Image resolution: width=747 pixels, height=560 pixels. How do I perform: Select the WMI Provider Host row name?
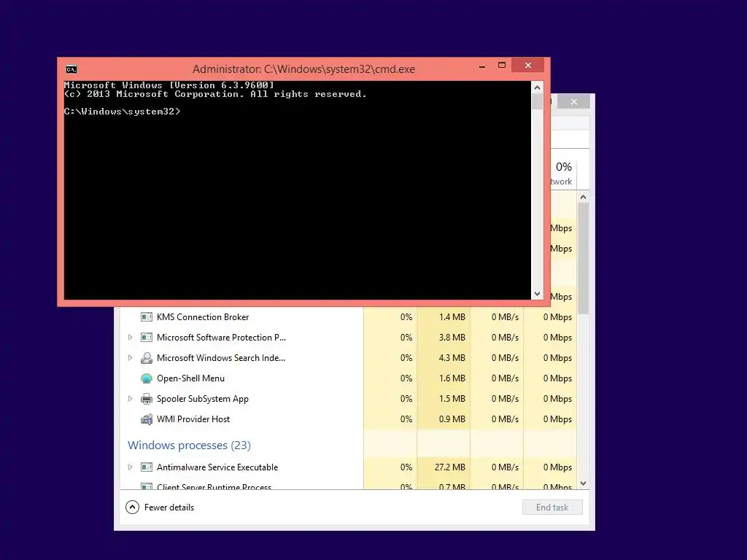[x=193, y=419]
